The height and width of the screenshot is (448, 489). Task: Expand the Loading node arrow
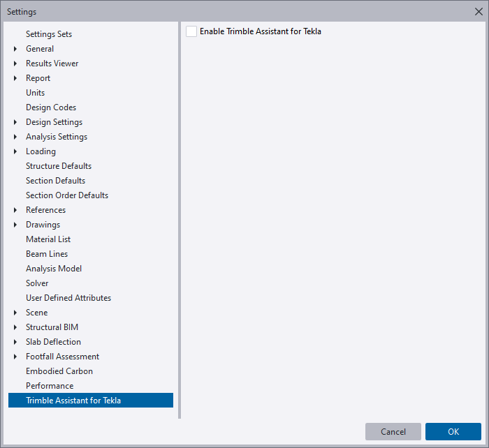point(15,151)
